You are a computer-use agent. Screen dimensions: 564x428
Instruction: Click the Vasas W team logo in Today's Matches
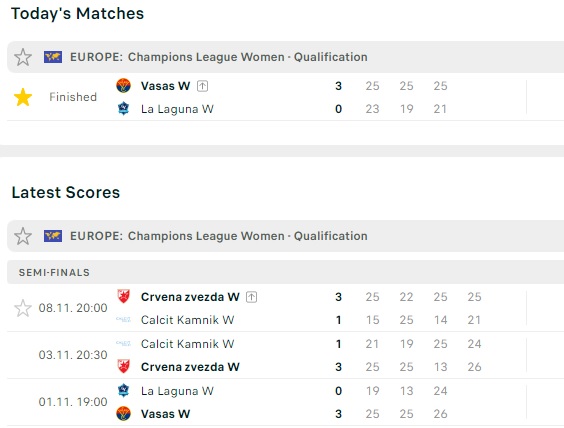123,86
